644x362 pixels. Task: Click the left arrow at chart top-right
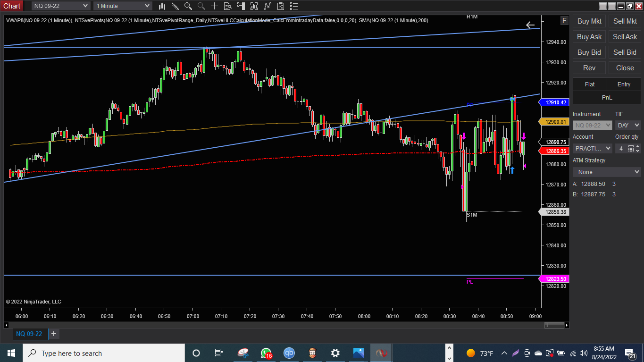tap(530, 25)
